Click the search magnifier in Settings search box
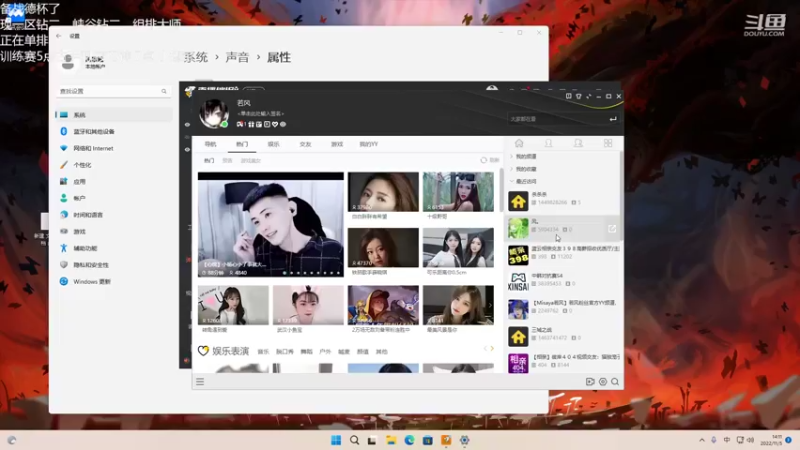The width and height of the screenshot is (800, 450). tap(164, 91)
